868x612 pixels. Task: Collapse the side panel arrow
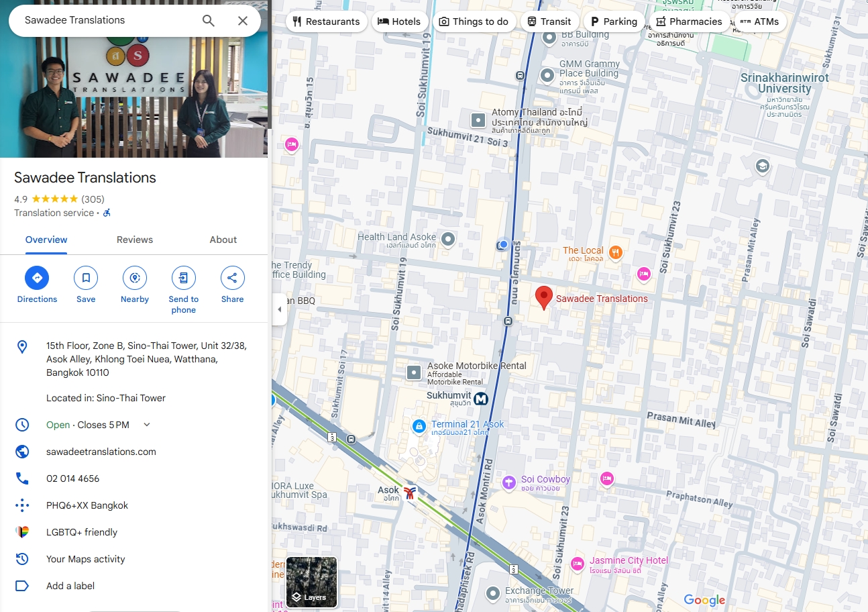point(279,309)
